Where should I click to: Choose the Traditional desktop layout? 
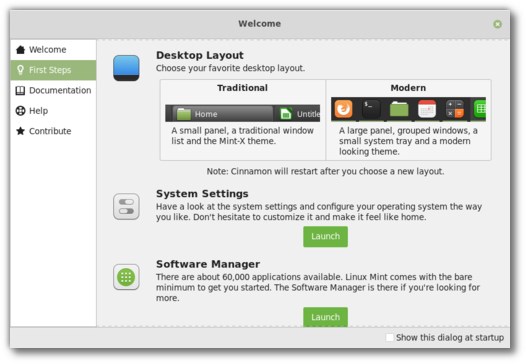(x=243, y=120)
